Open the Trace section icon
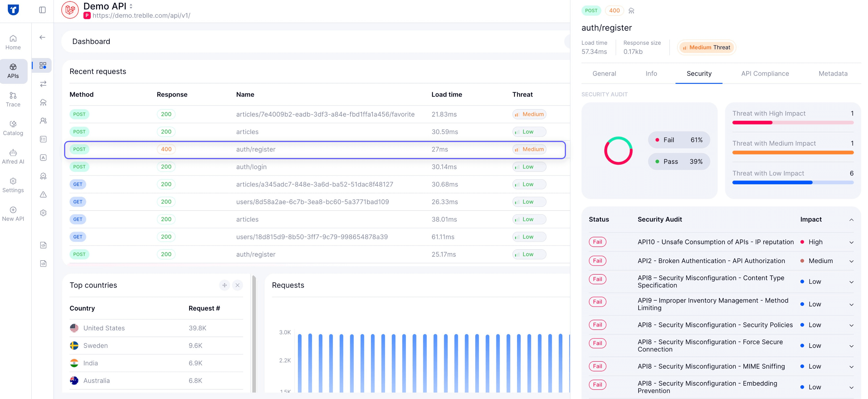868x399 pixels. pos(13,95)
